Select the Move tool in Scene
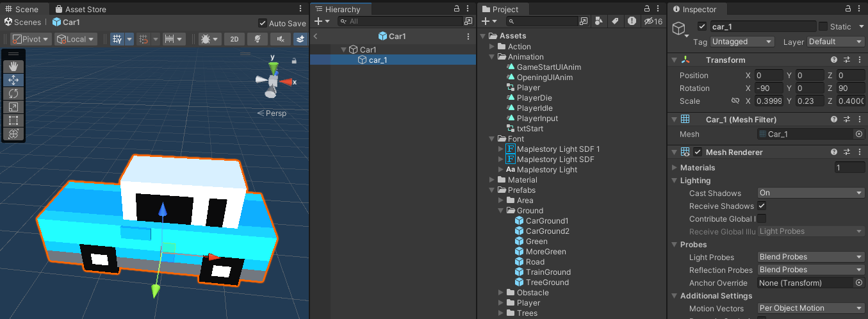This screenshot has height=319, width=868. click(x=13, y=80)
